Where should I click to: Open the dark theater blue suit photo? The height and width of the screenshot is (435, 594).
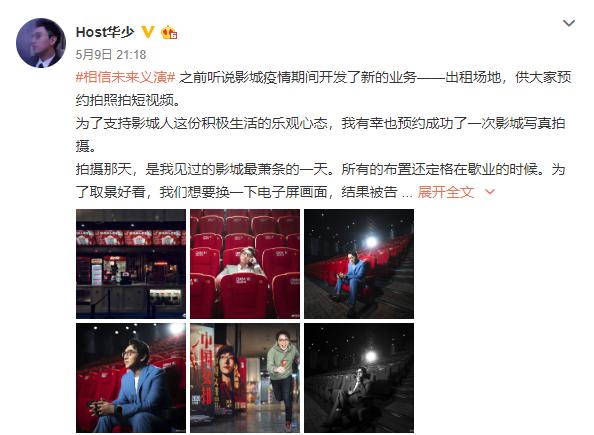point(359,264)
